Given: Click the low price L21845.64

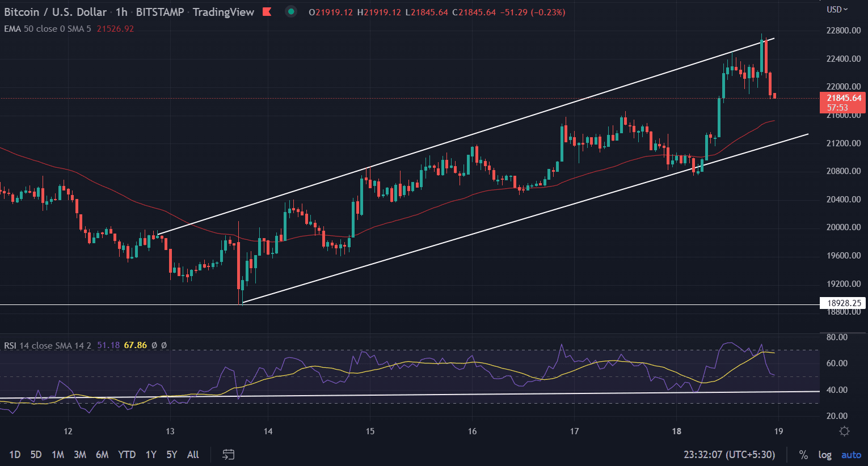Looking at the screenshot, I should coord(427,12).
